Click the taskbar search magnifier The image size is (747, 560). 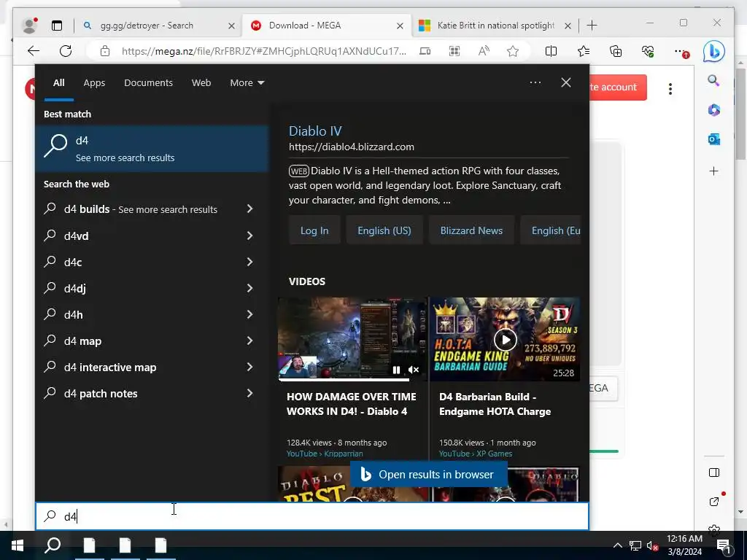(53, 545)
